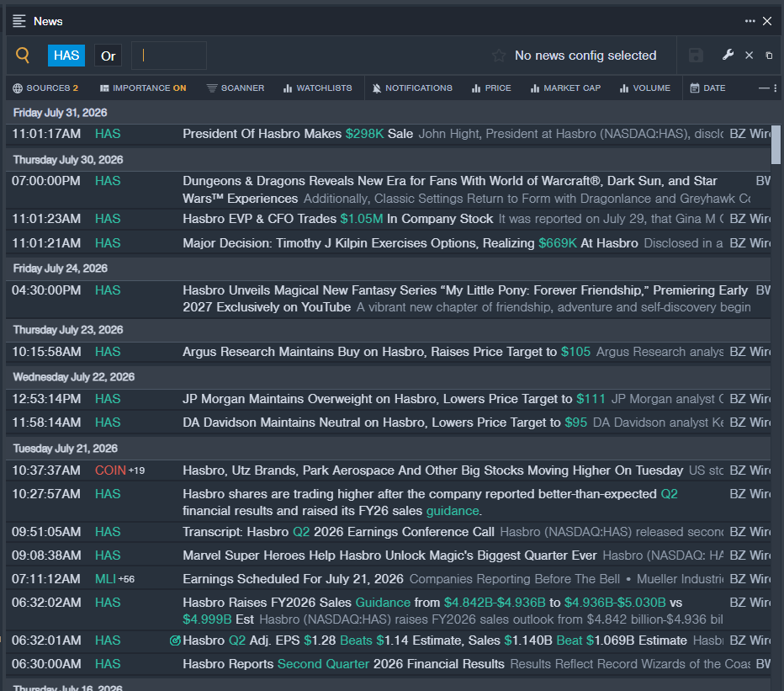Viewport: 784px width, 691px height.
Task: Open the Volume filter
Action: pos(645,88)
